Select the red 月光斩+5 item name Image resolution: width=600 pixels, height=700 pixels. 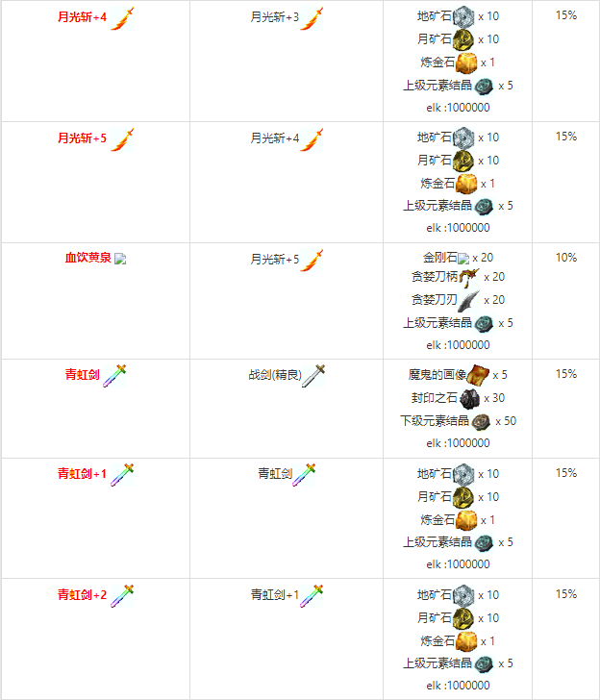(x=82, y=137)
